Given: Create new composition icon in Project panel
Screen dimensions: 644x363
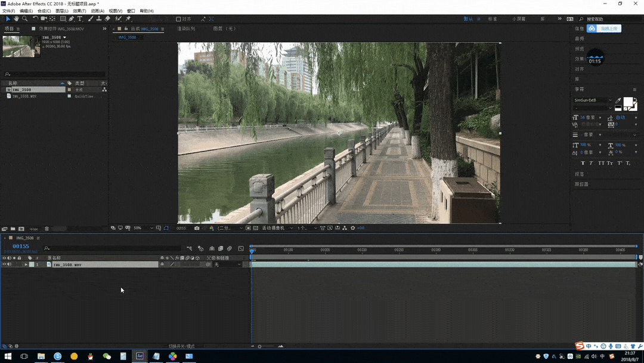Looking at the screenshot, I should pos(21,229).
